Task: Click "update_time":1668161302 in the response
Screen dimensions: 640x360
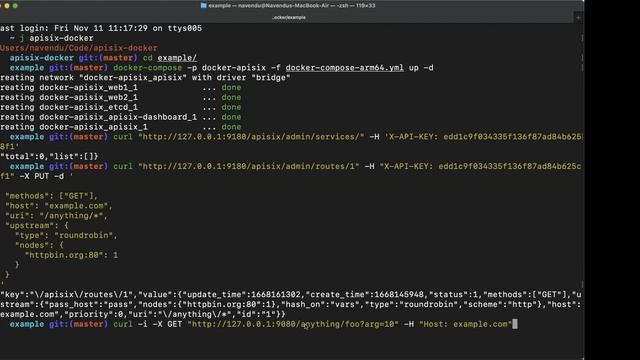Action: (241, 294)
